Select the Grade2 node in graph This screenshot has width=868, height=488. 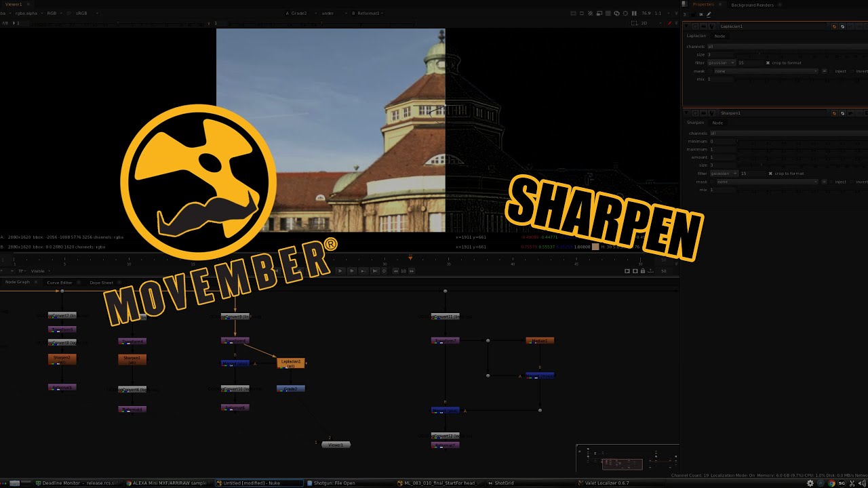pyautogui.click(x=290, y=388)
